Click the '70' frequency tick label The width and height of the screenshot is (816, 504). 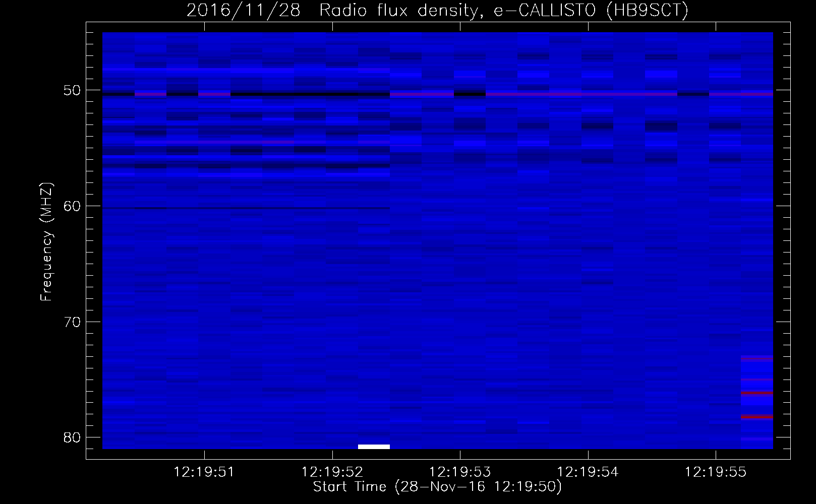tap(72, 322)
